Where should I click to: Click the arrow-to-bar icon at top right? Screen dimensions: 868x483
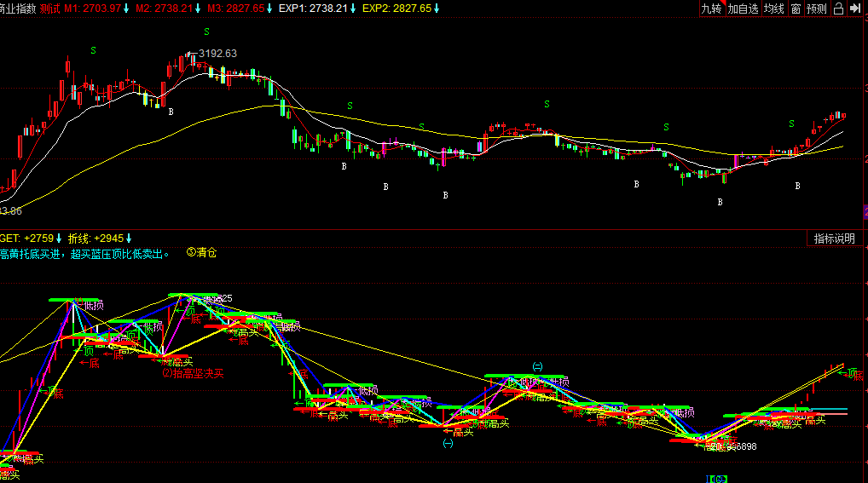pos(857,9)
